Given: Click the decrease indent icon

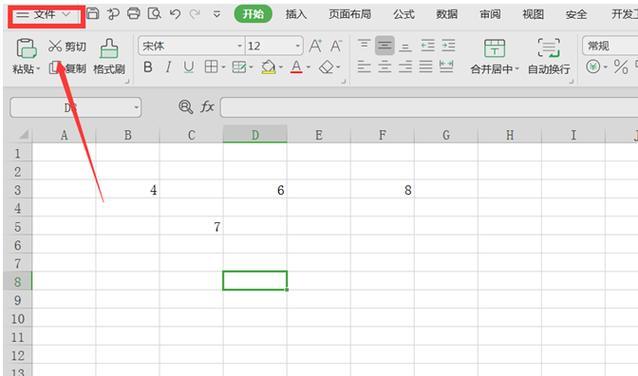Looking at the screenshot, I should (x=427, y=45).
